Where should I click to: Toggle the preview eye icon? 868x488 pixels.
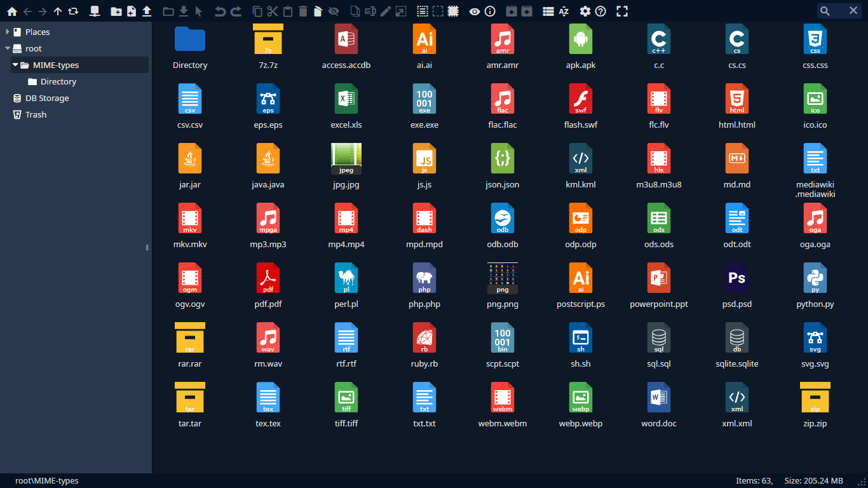tap(475, 11)
